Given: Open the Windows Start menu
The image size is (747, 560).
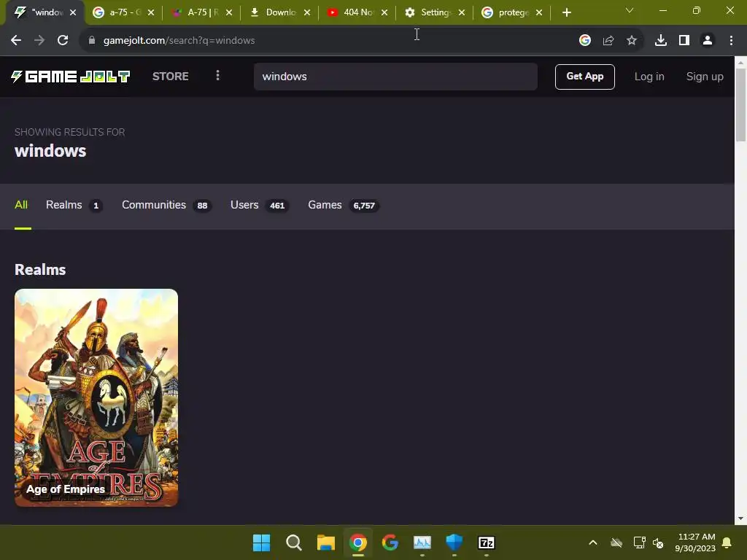Looking at the screenshot, I should (x=261, y=542).
